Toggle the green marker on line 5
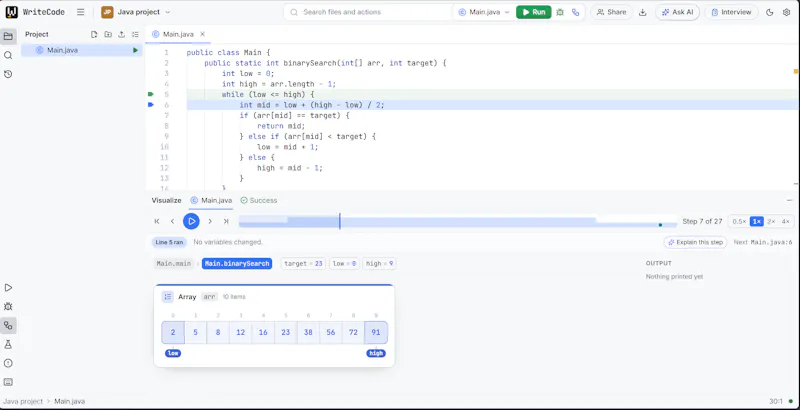This screenshot has width=800, height=410. coord(151,94)
